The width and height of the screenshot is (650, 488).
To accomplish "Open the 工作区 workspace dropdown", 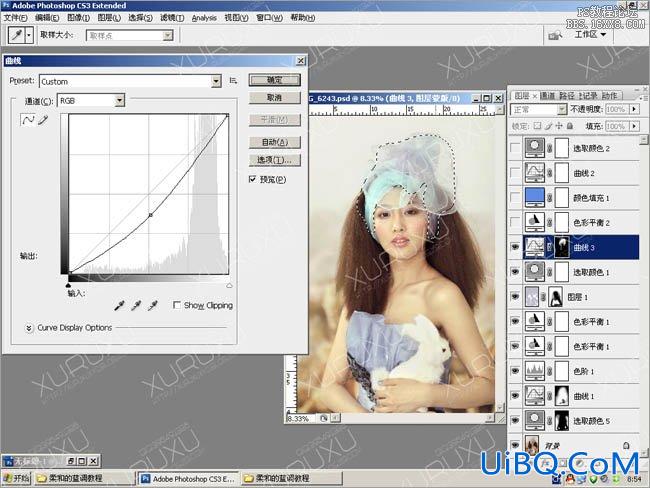I will coord(590,35).
